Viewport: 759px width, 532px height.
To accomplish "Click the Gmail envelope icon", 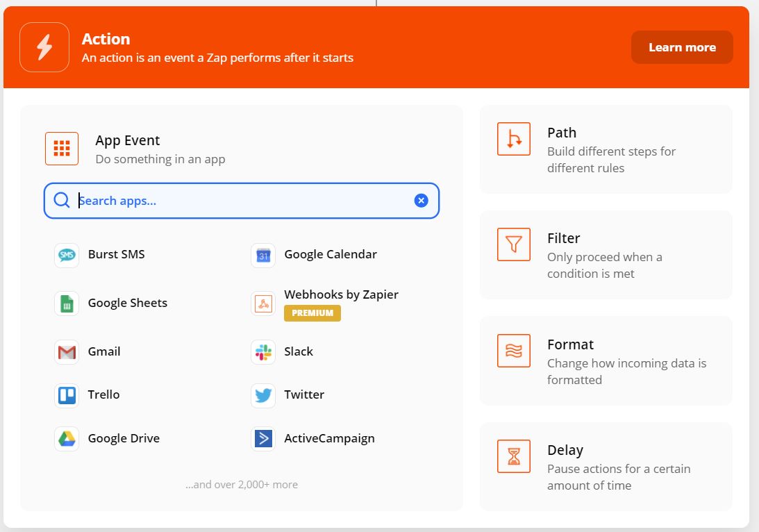I will (x=67, y=352).
